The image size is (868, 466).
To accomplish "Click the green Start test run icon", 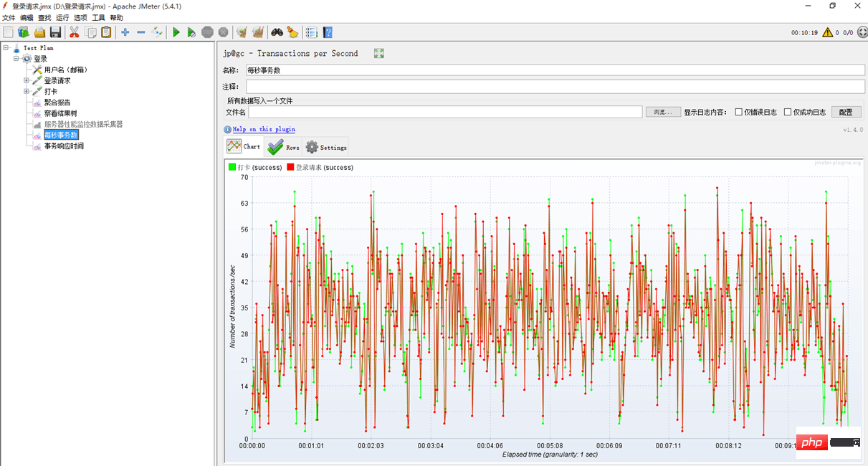I will click(176, 32).
